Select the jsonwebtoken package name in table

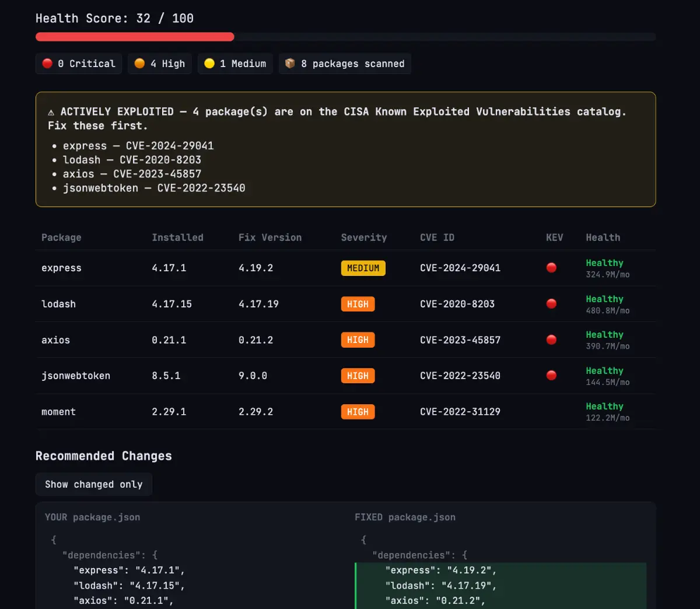click(x=76, y=376)
